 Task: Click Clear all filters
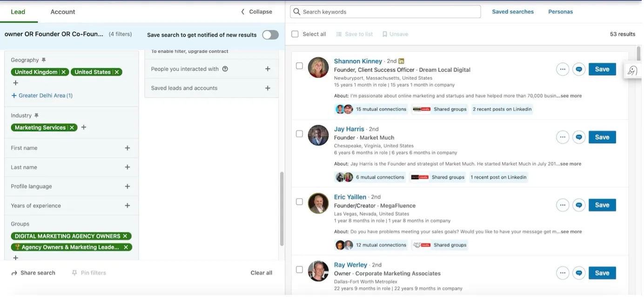262,273
